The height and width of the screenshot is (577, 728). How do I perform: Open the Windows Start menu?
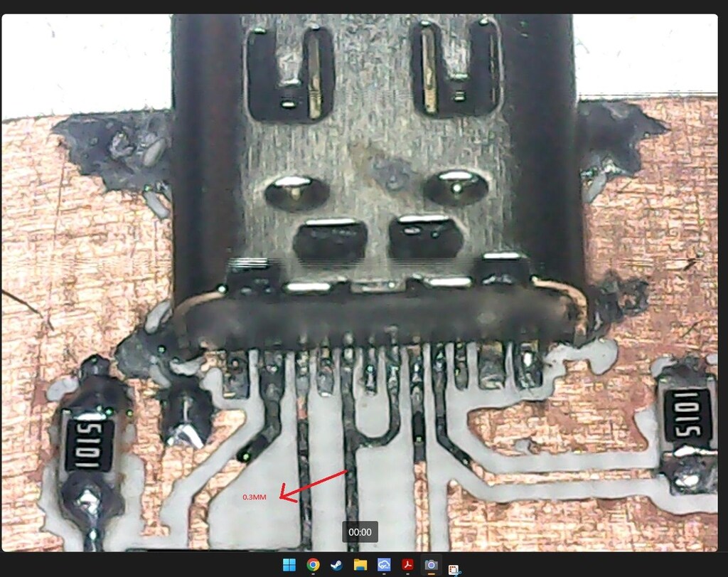point(289,565)
